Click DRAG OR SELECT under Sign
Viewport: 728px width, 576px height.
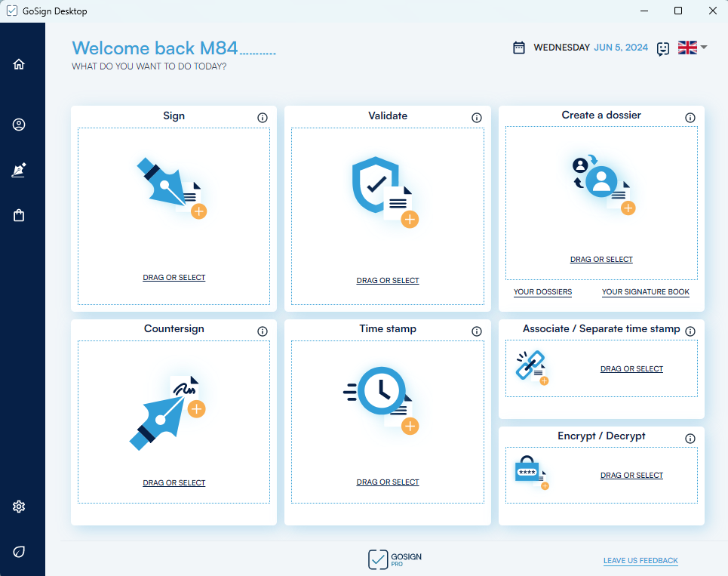coord(174,278)
